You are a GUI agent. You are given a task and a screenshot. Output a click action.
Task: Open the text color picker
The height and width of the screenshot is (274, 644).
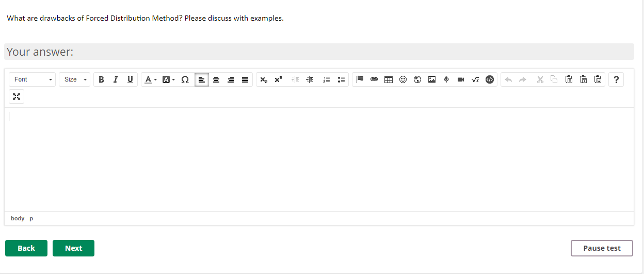point(150,79)
